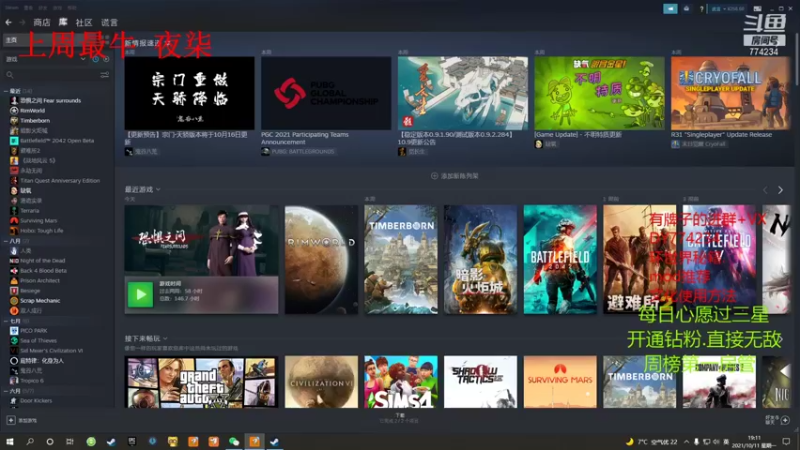Collapse the 六月 group
This screenshot has height=450, width=800.
pyautogui.click(x=6, y=391)
